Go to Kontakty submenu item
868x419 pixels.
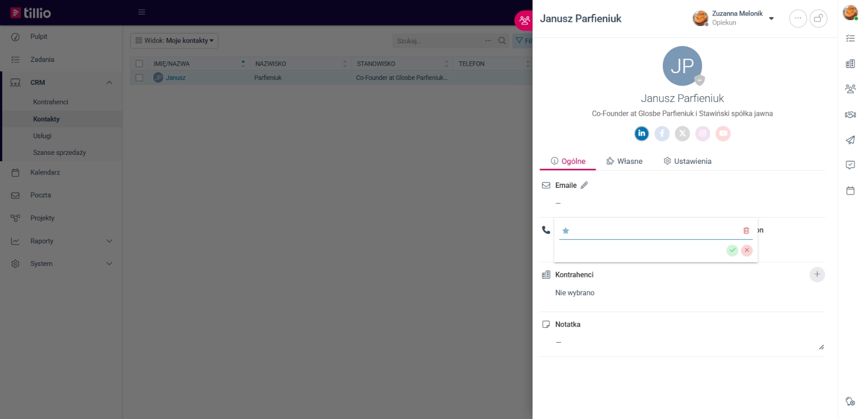46,119
